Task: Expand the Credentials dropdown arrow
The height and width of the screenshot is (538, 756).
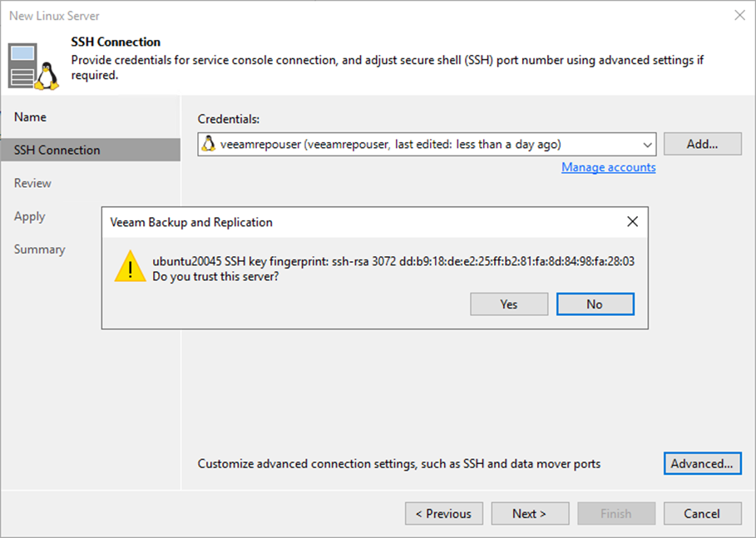Action: (647, 145)
